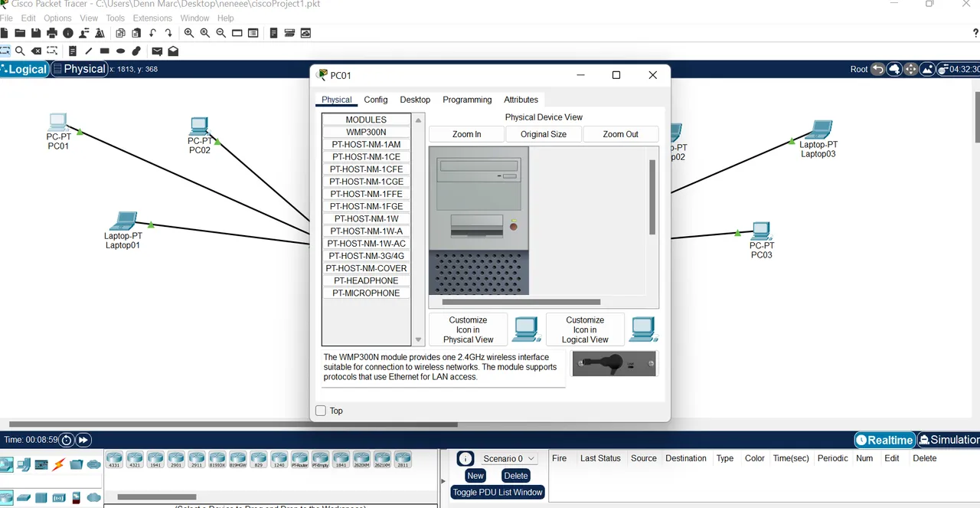
Task: Switch to Logical workspace view
Action: pos(24,69)
